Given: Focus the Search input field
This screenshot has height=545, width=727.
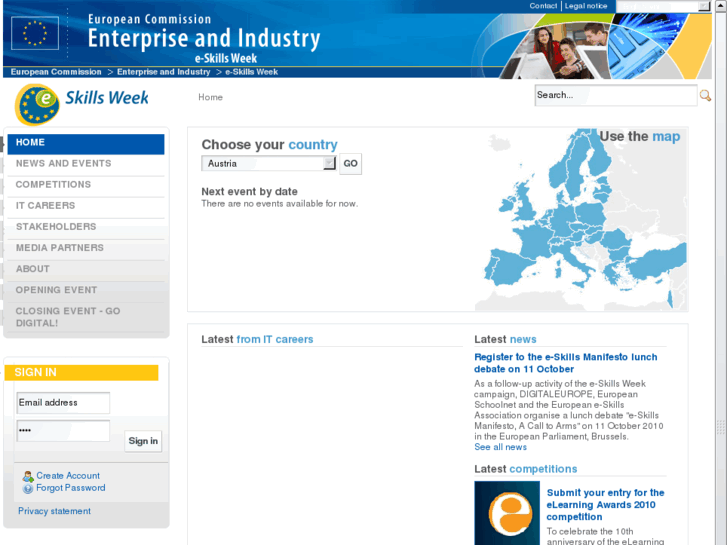Looking at the screenshot, I should click(x=616, y=96).
